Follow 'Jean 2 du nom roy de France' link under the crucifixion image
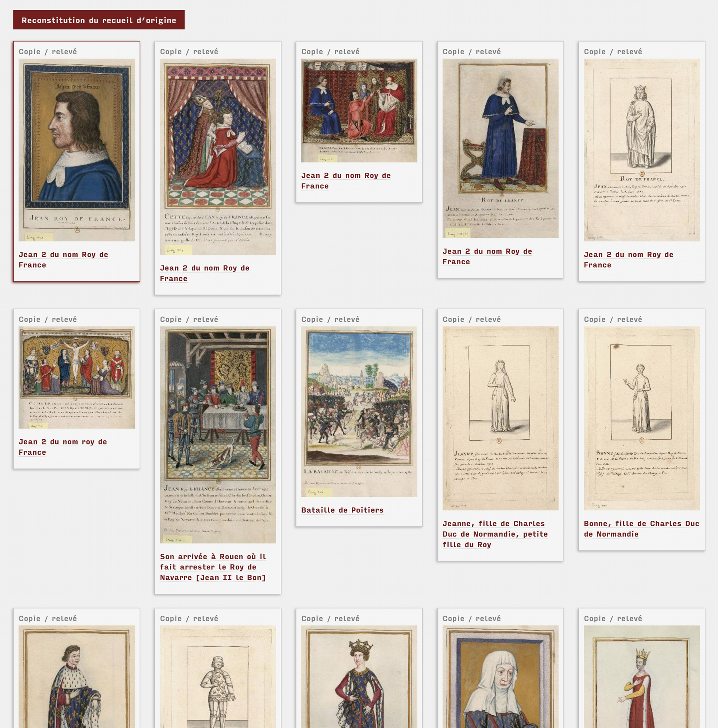This screenshot has height=728, width=718. pyautogui.click(x=63, y=446)
